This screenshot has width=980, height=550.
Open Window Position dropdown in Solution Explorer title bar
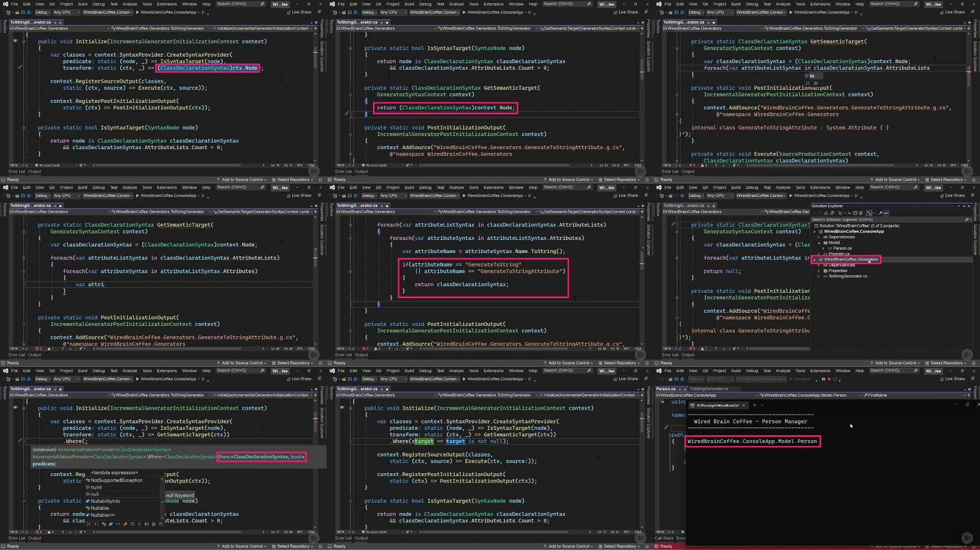coord(959,206)
